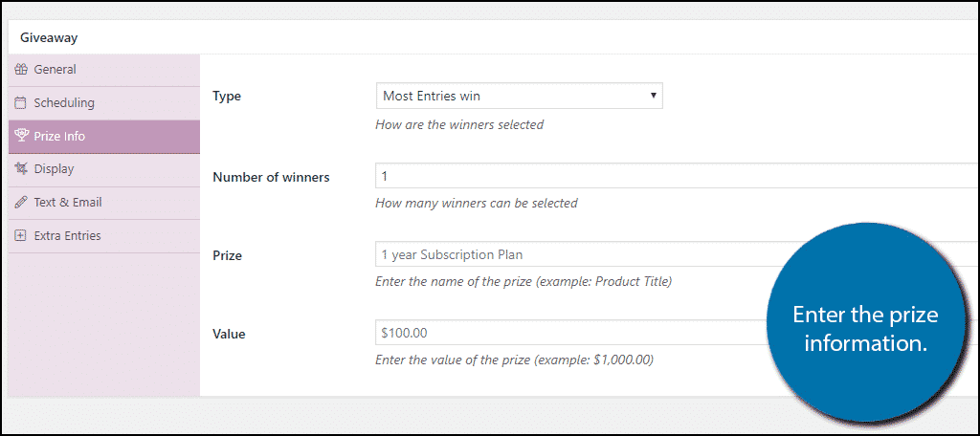Select the Prize Info tab
Image resolution: width=980 pixels, height=436 pixels.
pos(59,136)
